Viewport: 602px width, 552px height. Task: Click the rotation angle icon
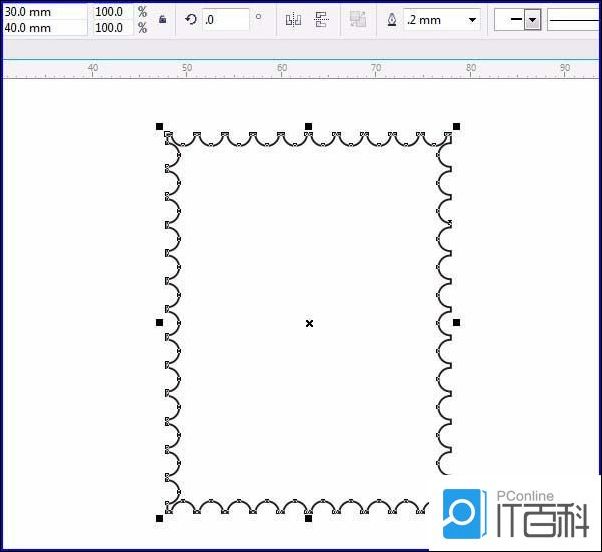[191, 19]
